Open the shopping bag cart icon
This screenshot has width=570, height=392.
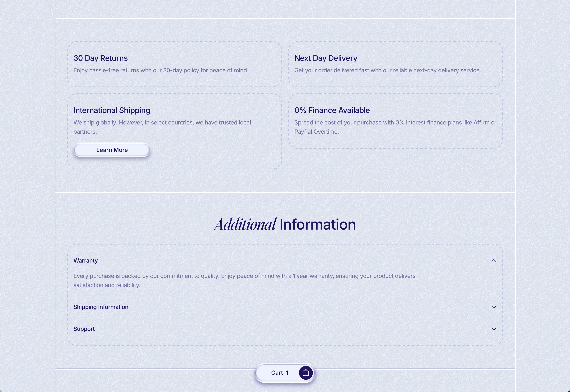(306, 373)
